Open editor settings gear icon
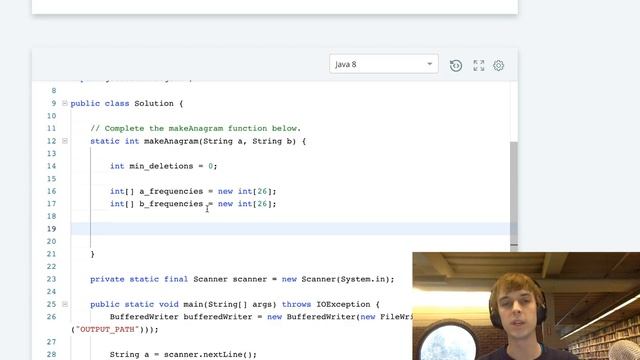The width and height of the screenshot is (640, 360). coord(498,65)
